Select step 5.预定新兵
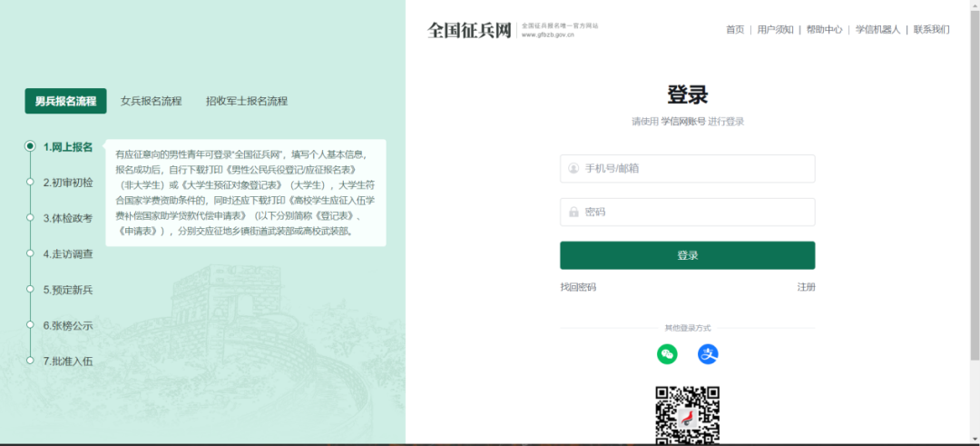Image resolution: width=980 pixels, height=446 pixels. click(x=67, y=290)
